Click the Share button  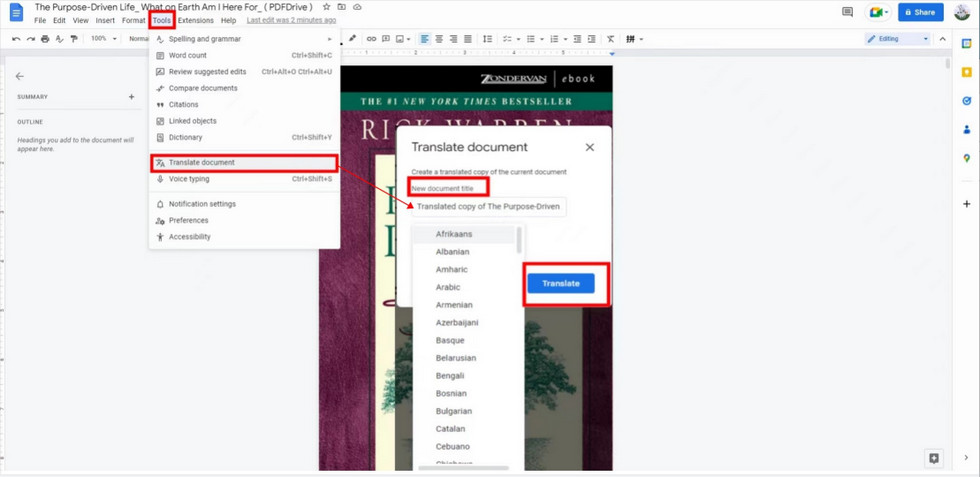coord(921,12)
